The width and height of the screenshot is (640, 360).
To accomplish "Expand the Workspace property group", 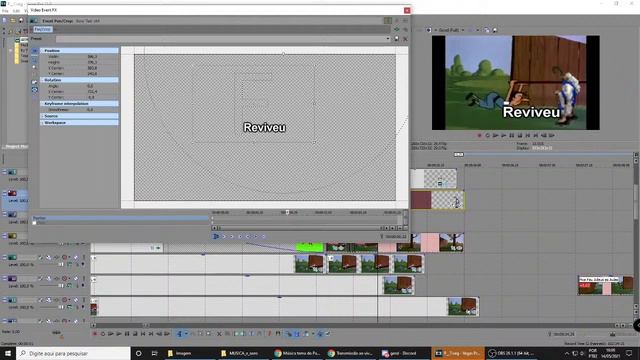I will click(42, 122).
